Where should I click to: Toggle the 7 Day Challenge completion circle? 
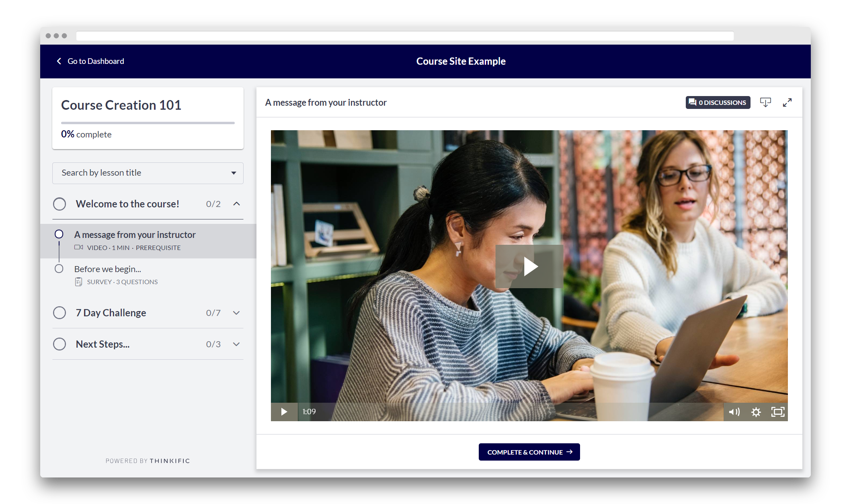[59, 312]
